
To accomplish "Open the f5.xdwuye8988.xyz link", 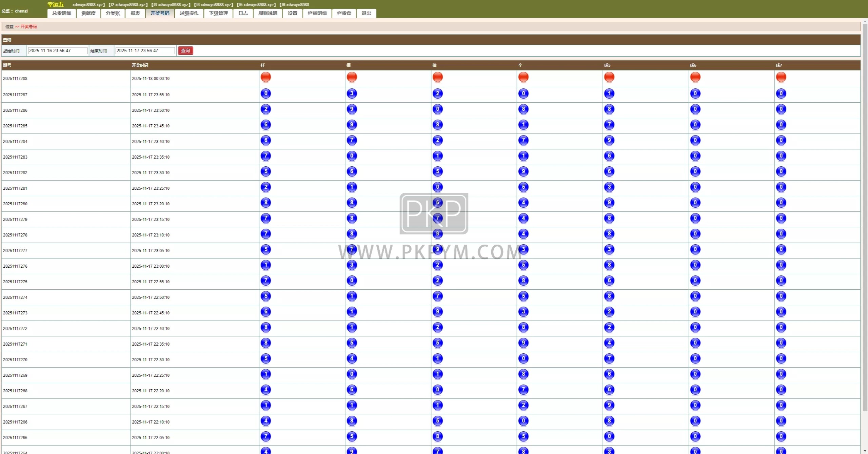I will point(256,4).
